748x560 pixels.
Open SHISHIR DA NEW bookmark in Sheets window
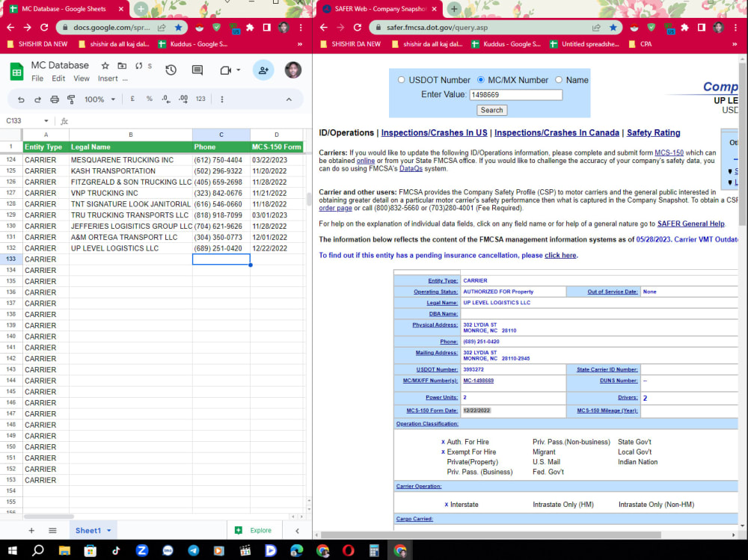[37, 44]
